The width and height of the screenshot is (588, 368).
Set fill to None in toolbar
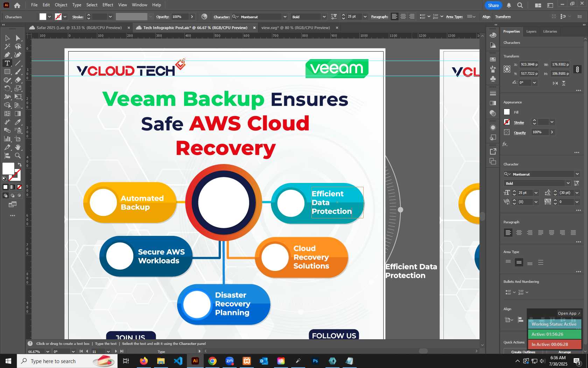click(20, 187)
